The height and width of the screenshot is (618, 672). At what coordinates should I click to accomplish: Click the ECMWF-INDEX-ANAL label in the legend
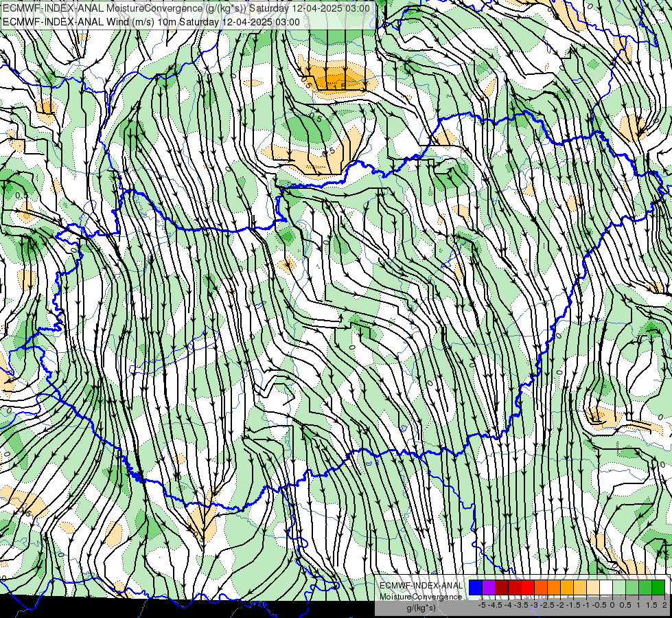(421, 586)
